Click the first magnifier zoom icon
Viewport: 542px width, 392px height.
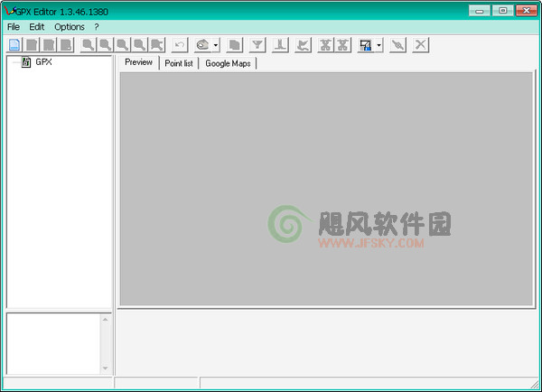pos(89,45)
